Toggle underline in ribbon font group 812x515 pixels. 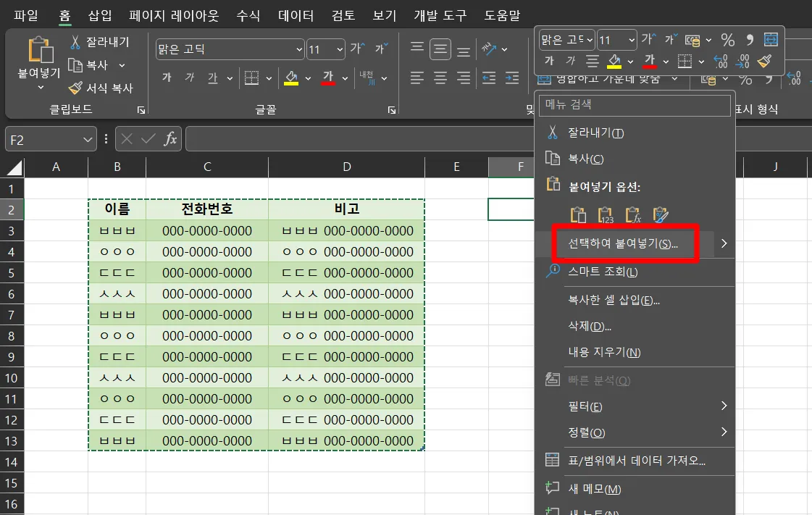[212, 78]
